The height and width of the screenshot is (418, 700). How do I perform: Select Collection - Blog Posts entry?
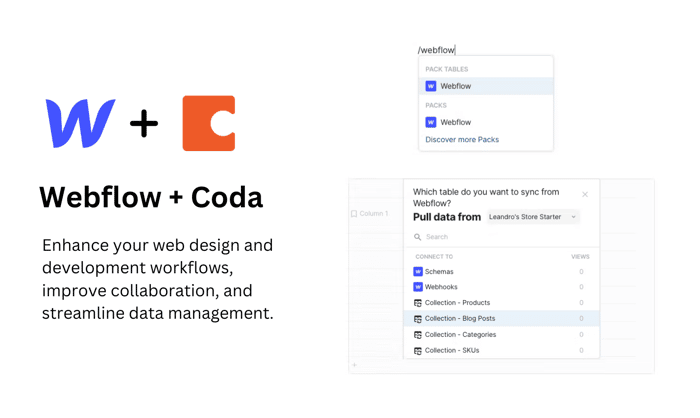(501, 318)
